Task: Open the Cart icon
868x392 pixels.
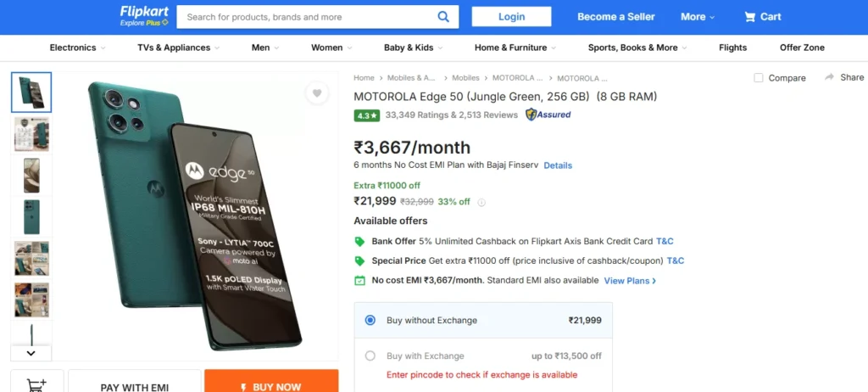Action: tap(749, 17)
